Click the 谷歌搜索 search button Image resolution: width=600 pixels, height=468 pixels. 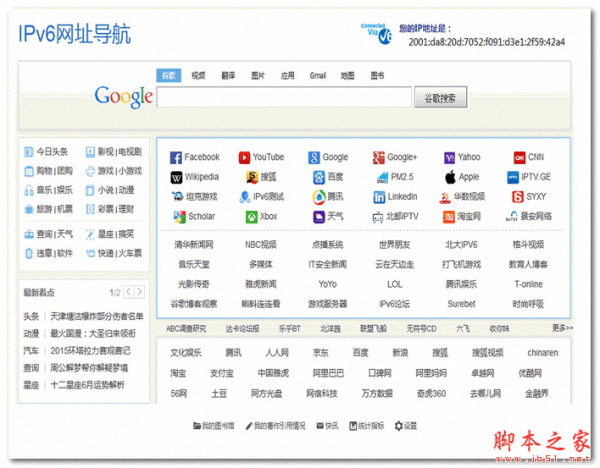coord(440,97)
